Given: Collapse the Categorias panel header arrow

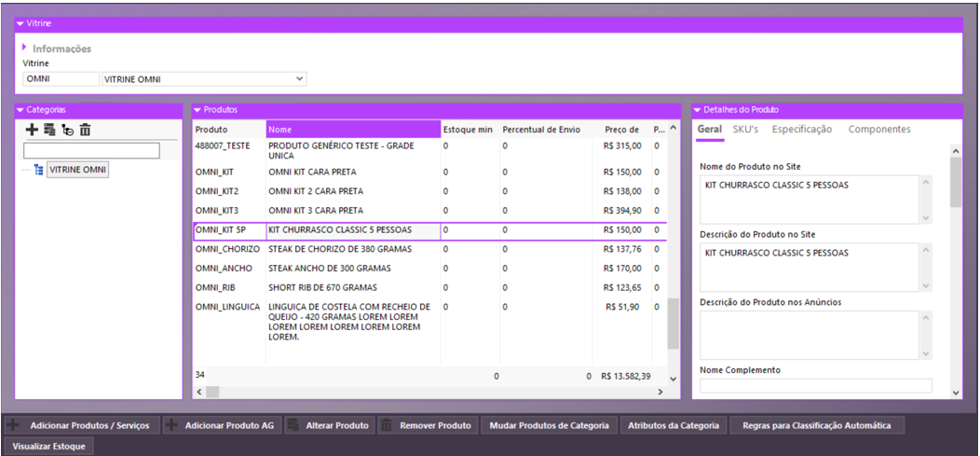Looking at the screenshot, I should coord(20,110).
